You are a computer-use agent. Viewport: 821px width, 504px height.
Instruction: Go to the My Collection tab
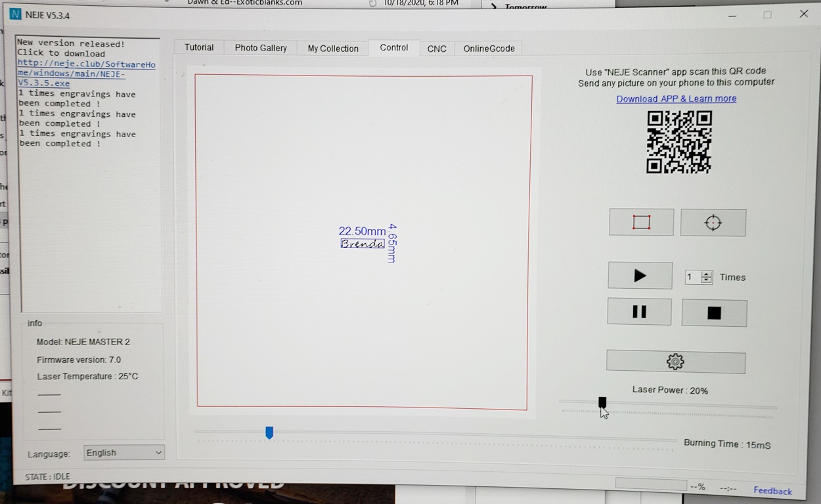(x=333, y=49)
